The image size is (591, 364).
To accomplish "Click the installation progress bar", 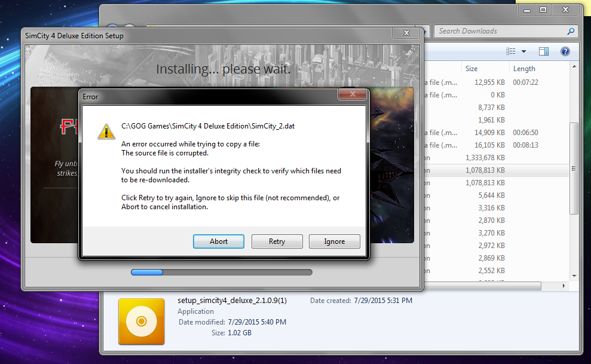I will (x=222, y=272).
